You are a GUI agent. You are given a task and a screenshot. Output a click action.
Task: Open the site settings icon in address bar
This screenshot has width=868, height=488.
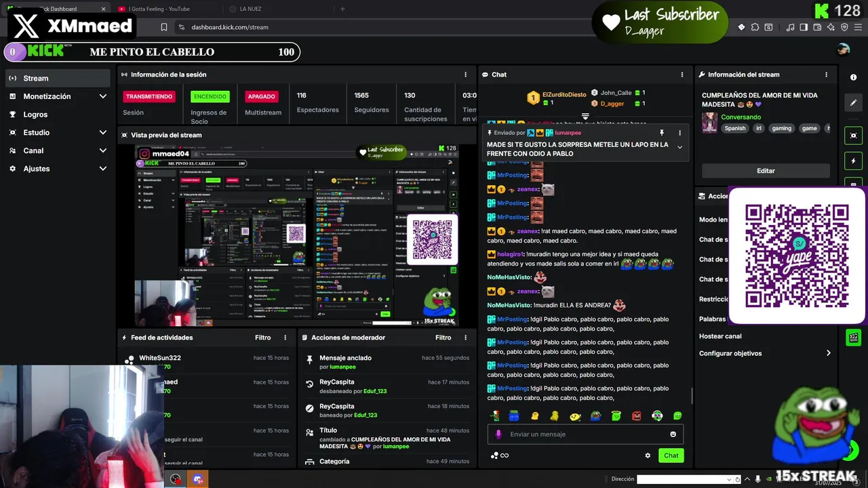(181, 27)
